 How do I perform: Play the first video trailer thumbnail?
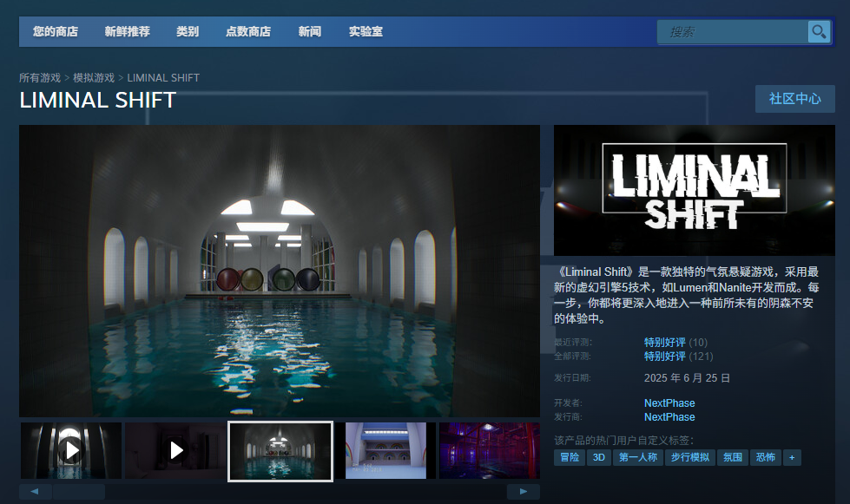click(x=69, y=450)
